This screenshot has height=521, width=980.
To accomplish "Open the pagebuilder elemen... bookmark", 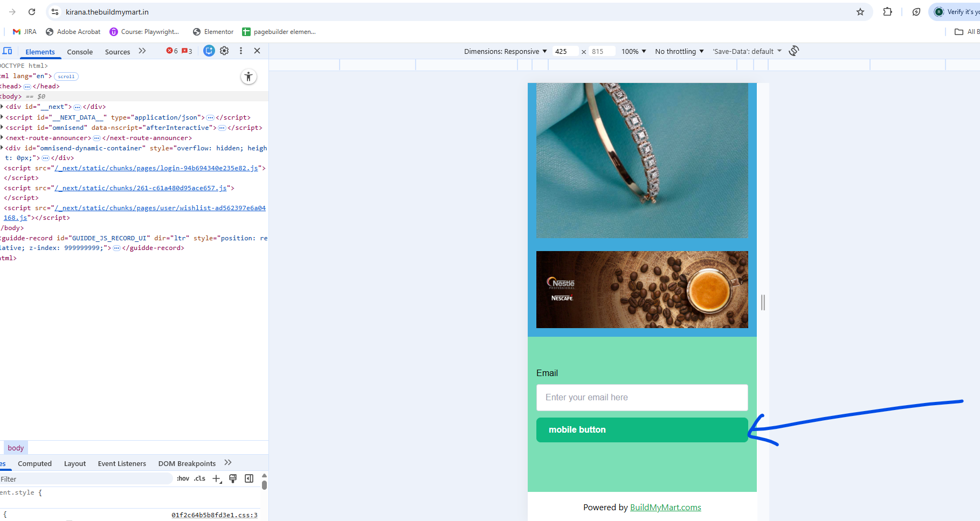I will pyautogui.click(x=279, y=32).
